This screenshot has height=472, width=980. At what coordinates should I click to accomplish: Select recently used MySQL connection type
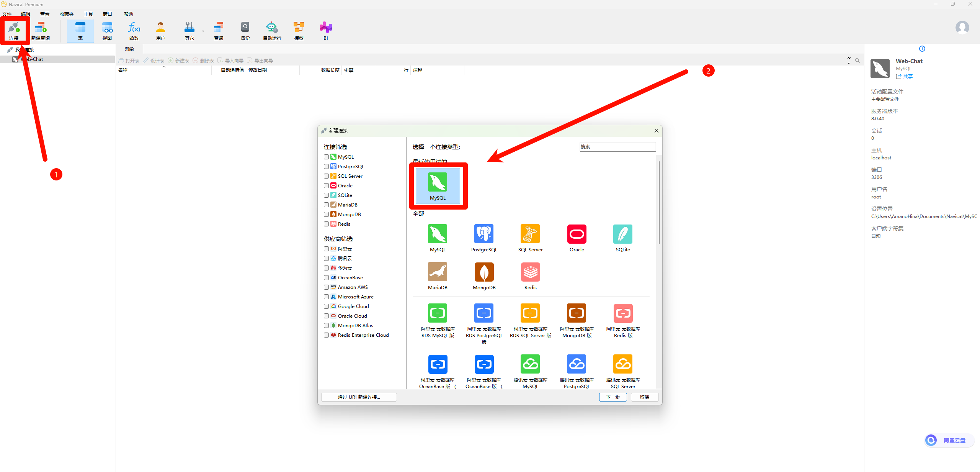(438, 186)
